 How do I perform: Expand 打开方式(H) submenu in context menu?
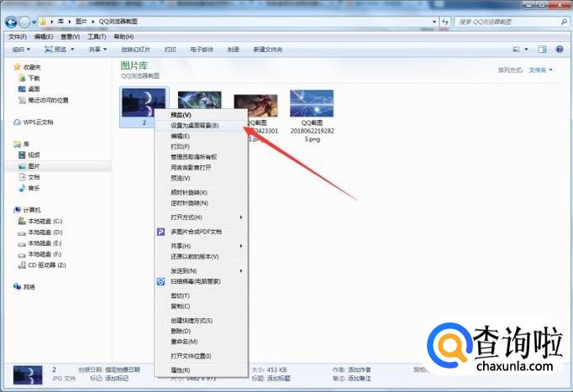click(200, 217)
